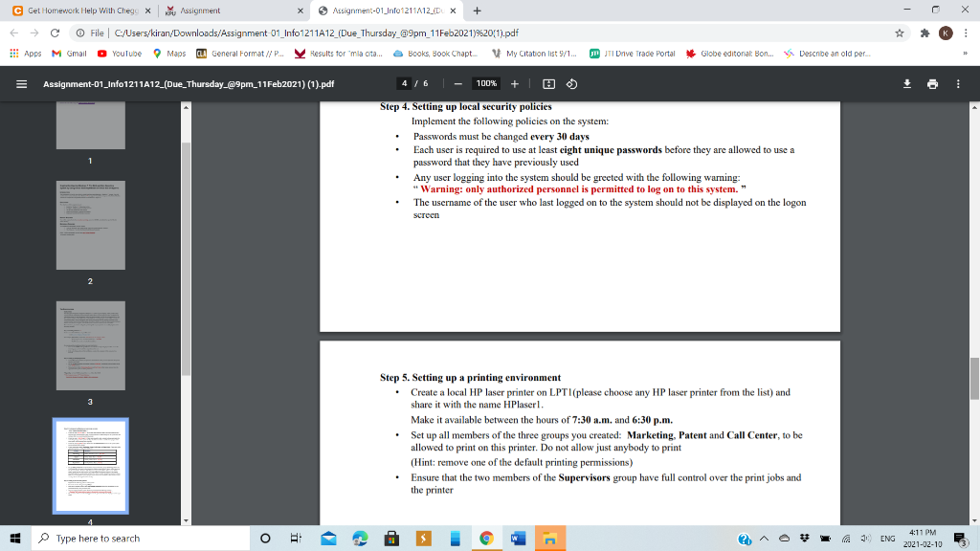980x551 pixels.
Task: Toggle the PDF sidebar menu icon
Action: pyautogui.click(x=21, y=84)
